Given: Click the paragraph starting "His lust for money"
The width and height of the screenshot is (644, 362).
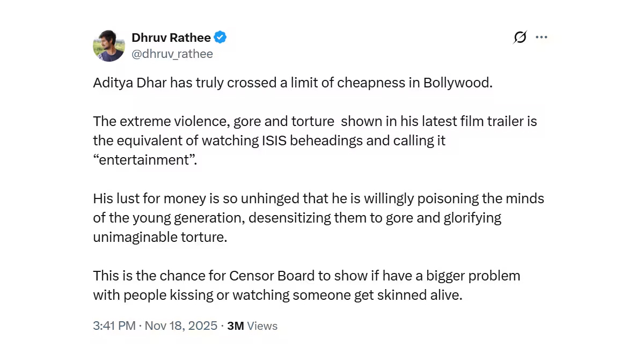Looking at the screenshot, I should [318, 218].
